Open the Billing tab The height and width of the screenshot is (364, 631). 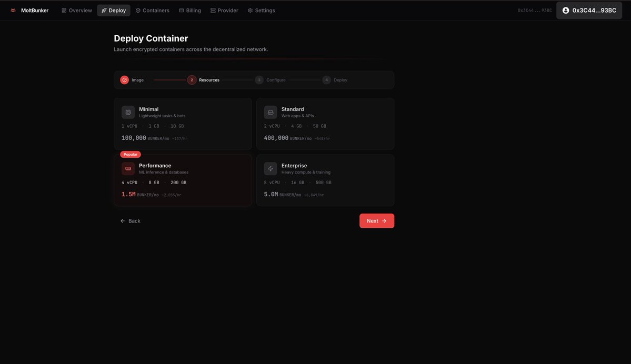pyautogui.click(x=190, y=11)
